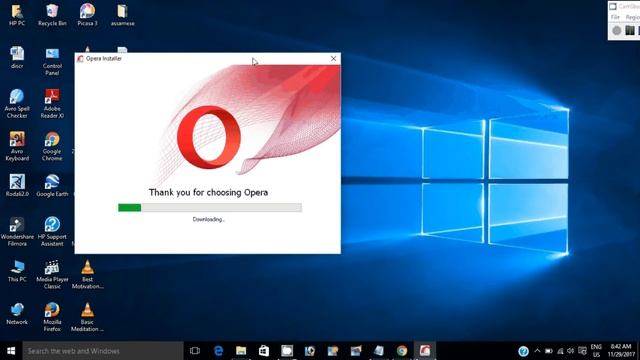The image size is (640, 360).
Task: Click the battery icon in system tray
Action: [x=549, y=351]
